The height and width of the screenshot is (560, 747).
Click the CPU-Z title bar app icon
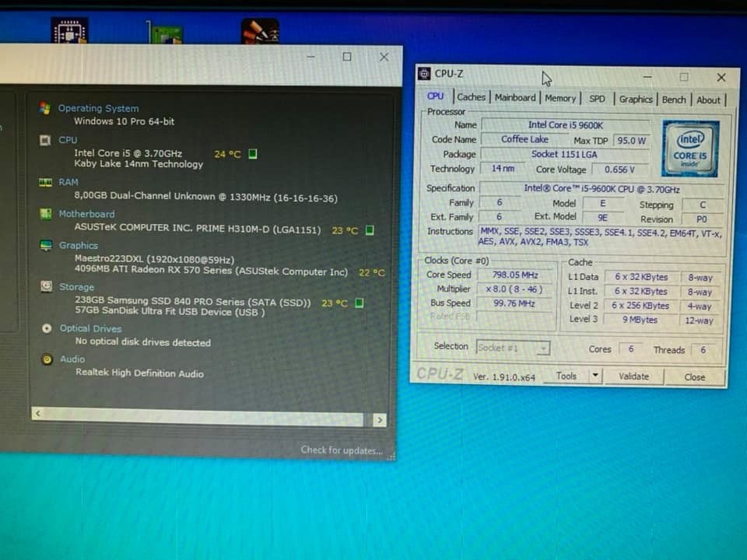(x=424, y=74)
